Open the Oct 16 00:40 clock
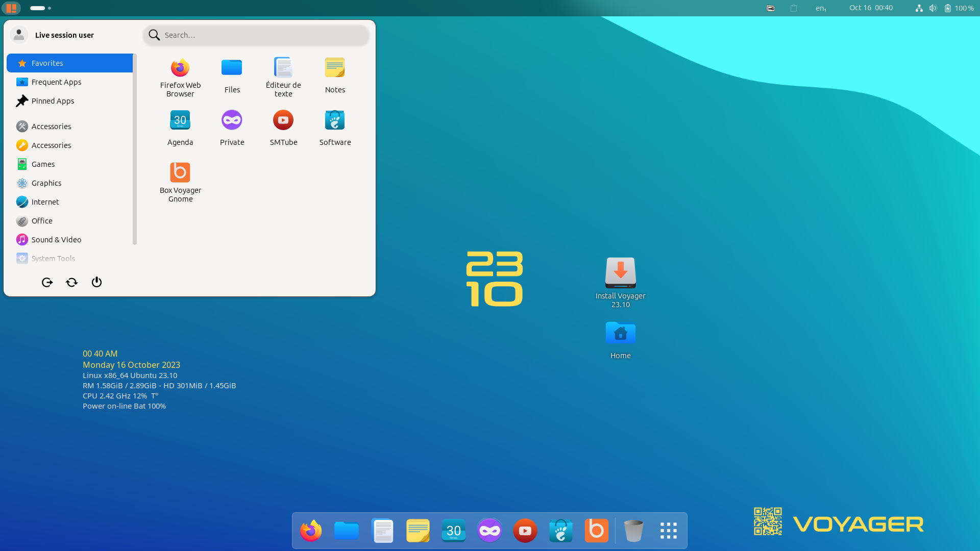The width and height of the screenshot is (980, 551). coord(871,8)
